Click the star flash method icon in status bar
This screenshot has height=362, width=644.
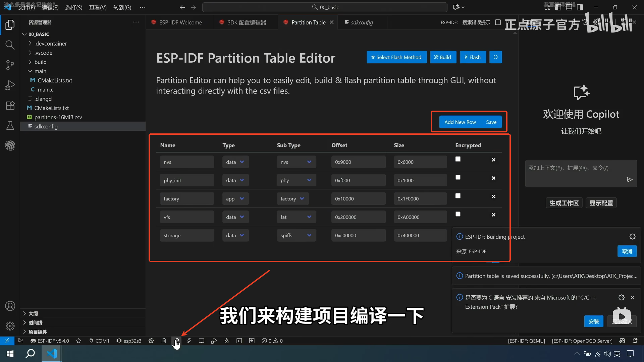tap(79, 341)
